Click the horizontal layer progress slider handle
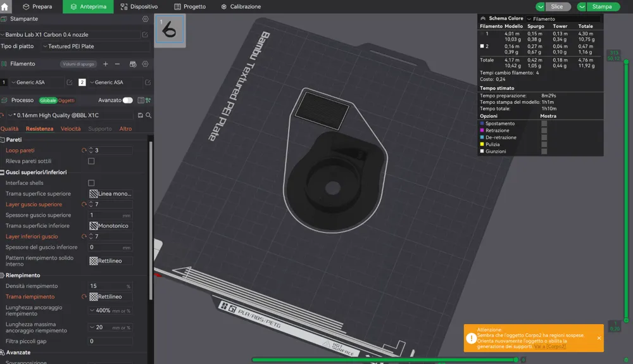The height and width of the screenshot is (364, 633). tap(516, 359)
